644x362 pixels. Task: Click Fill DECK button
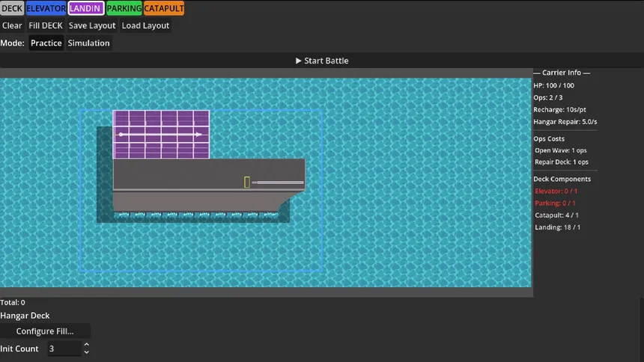[46, 25]
